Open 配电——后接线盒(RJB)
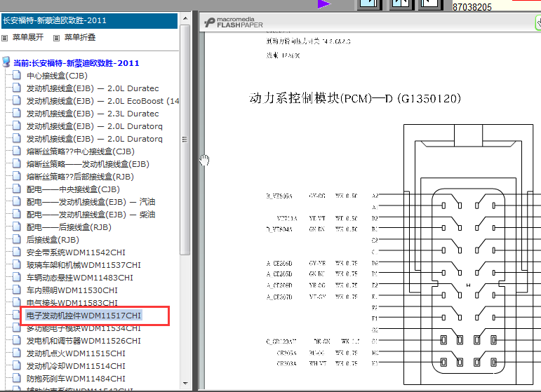The height and width of the screenshot is (392, 541). 69,227
